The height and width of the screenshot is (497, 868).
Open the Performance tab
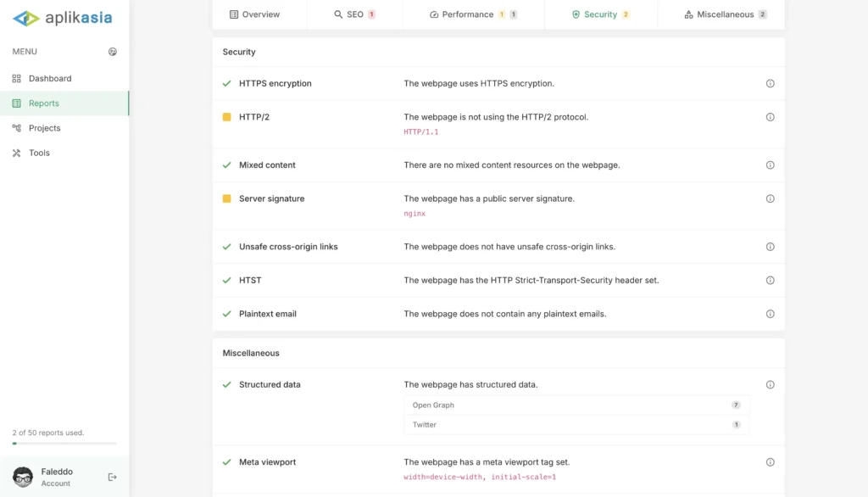pyautogui.click(x=473, y=14)
